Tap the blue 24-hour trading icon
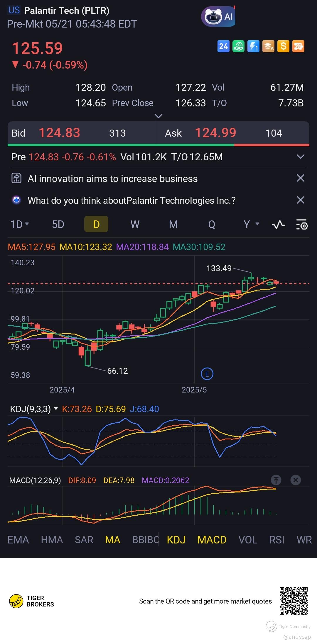This screenshot has width=317, height=644. point(223,46)
